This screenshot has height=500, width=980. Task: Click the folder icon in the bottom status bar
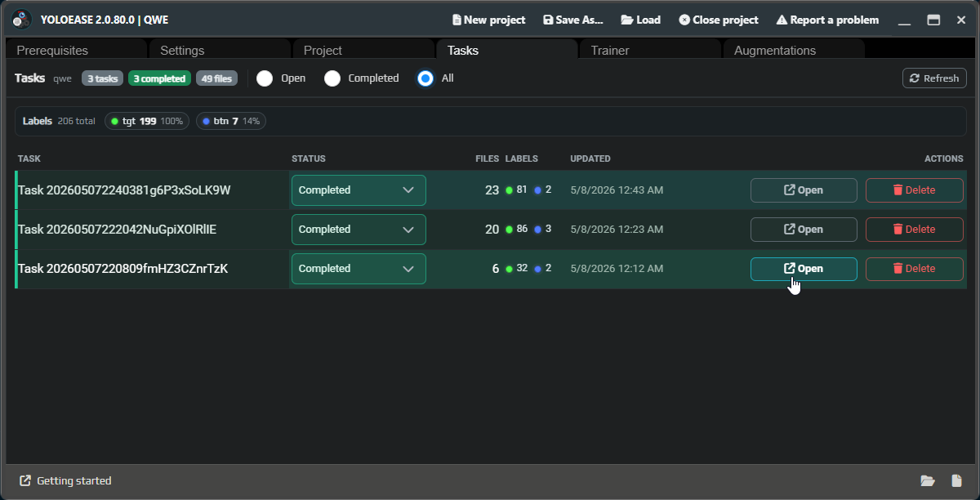pos(928,480)
